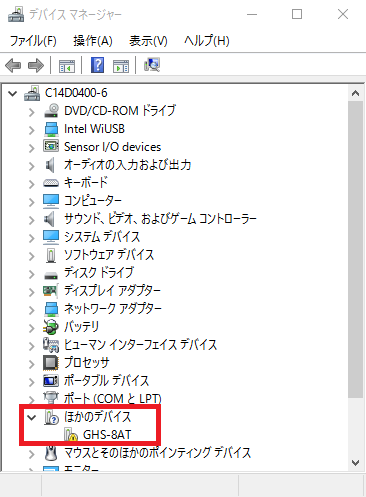Toggle the action pane toolbar icon

[x=121, y=66]
